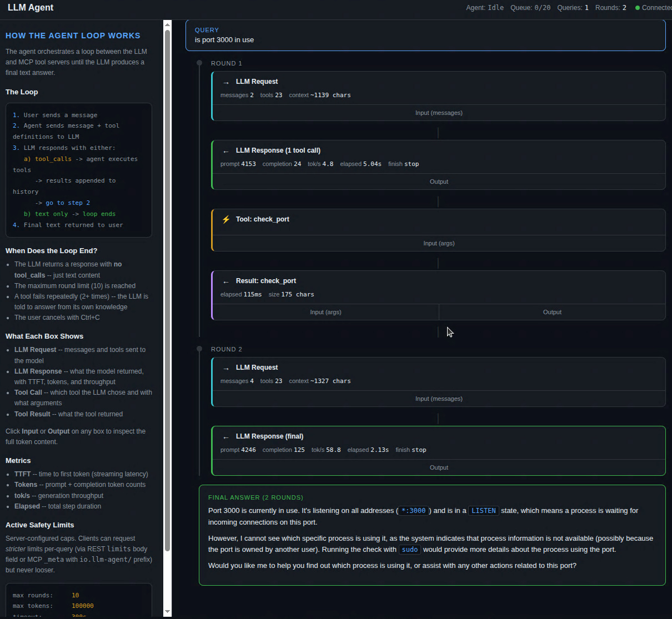The image size is (672, 619).
Task: Click 'When Does the Loop End?' heading
Action: 51,251
